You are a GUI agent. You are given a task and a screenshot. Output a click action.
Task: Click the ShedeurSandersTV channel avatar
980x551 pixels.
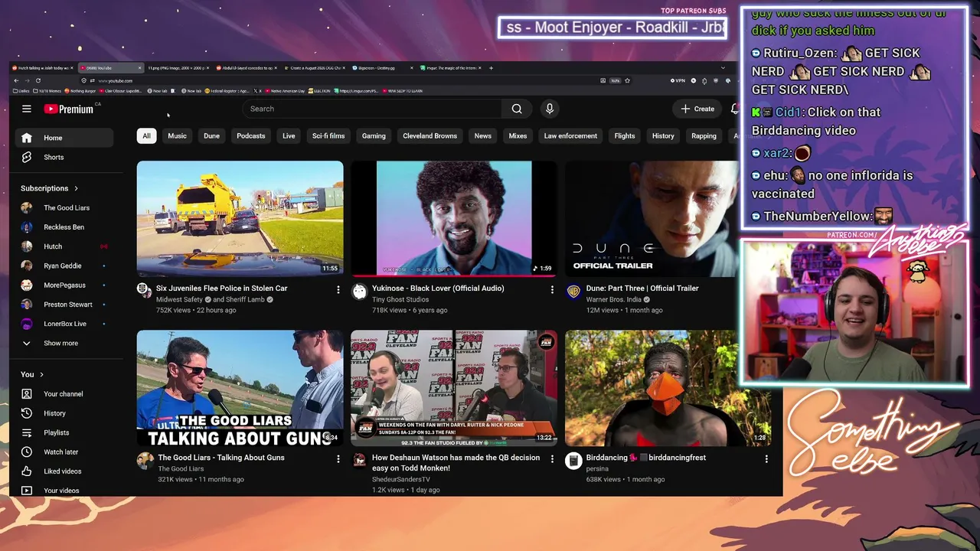point(359,459)
